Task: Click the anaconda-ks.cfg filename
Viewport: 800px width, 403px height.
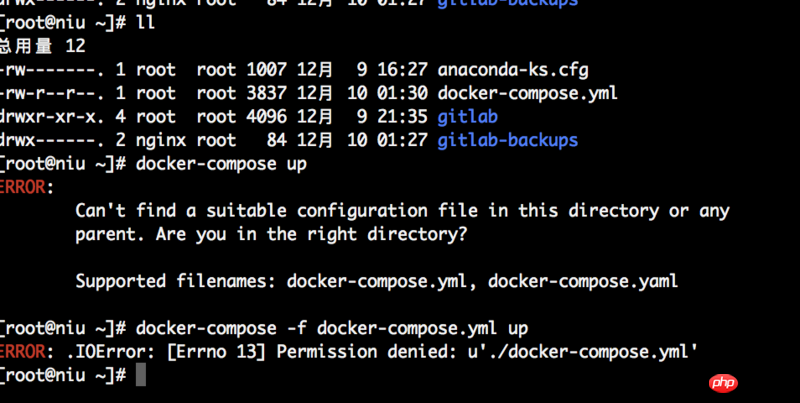Action: (x=513, y=70)
